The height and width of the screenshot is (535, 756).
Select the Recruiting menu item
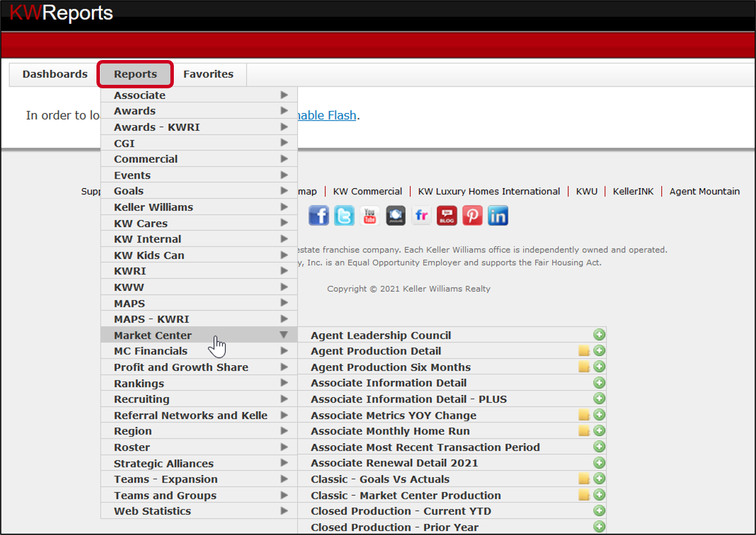coord(199,399)
